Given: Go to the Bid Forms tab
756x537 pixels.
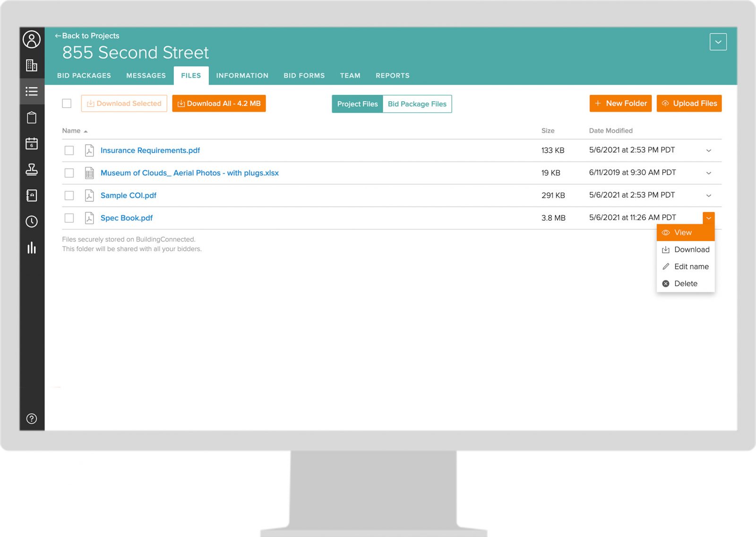Looking at the screenshot, I should click(304, 76).
